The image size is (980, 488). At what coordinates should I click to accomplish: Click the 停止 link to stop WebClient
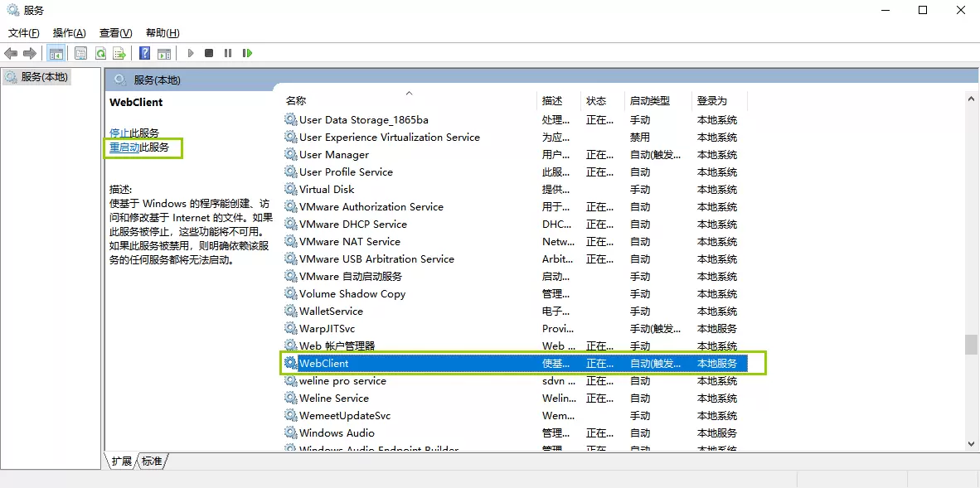tap(119, 133)
